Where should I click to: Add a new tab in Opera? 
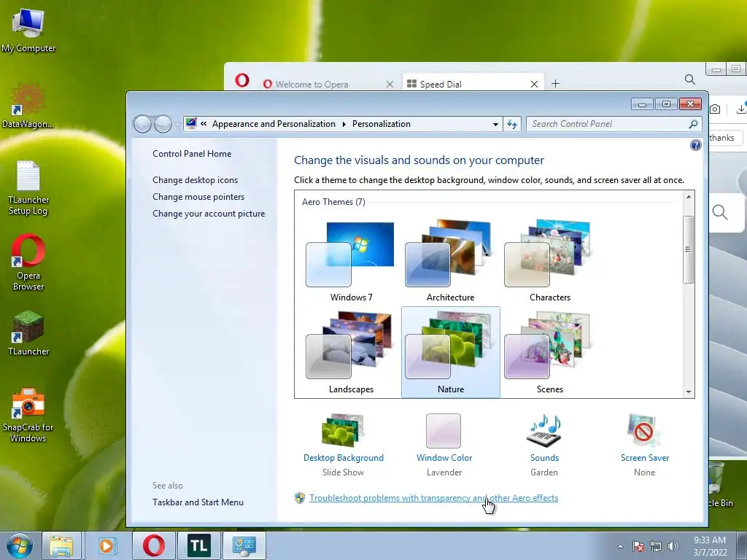point(555,84)
